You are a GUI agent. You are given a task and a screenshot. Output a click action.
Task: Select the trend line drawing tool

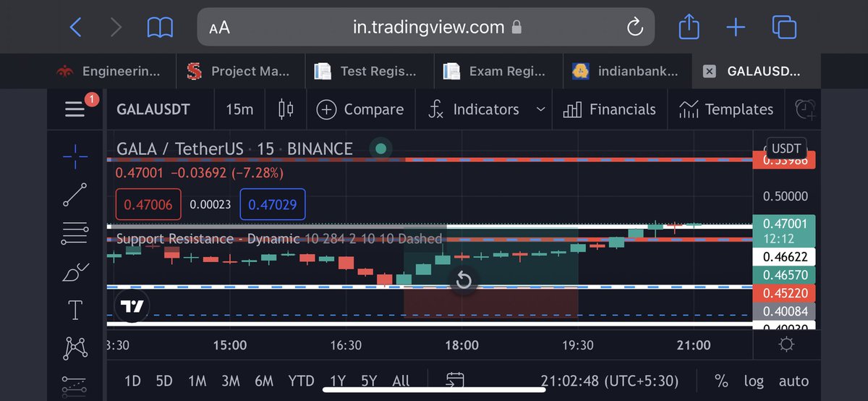[75, 195]
